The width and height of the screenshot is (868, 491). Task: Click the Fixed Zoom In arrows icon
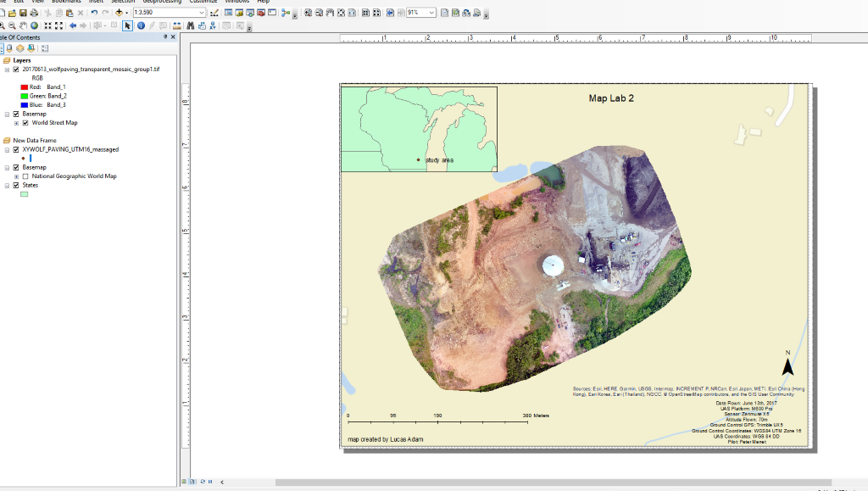point(48,26)
